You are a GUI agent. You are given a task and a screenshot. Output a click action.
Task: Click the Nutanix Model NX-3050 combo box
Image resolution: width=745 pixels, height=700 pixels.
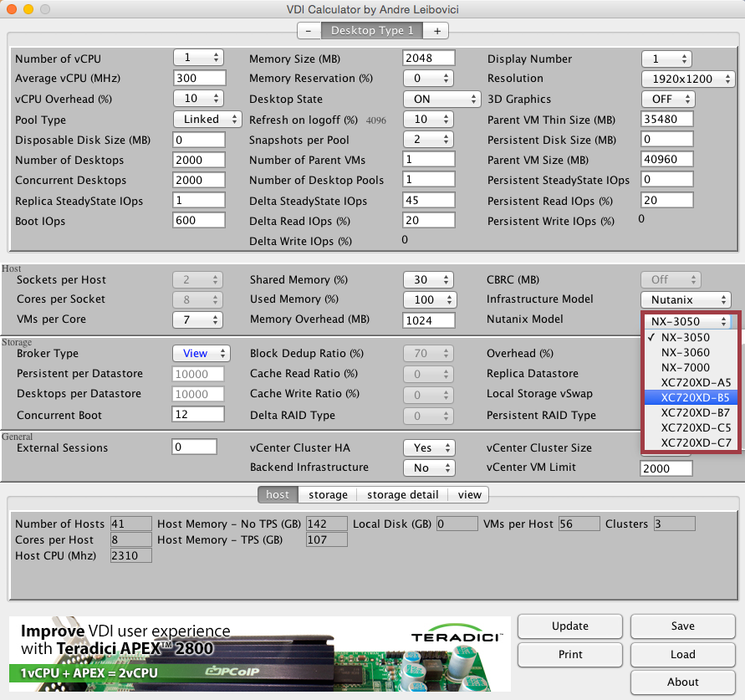click(687, 321)
